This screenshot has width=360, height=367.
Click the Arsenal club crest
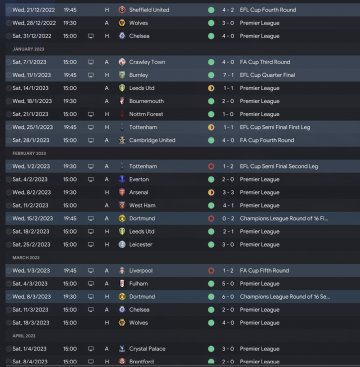coord(122,192)
